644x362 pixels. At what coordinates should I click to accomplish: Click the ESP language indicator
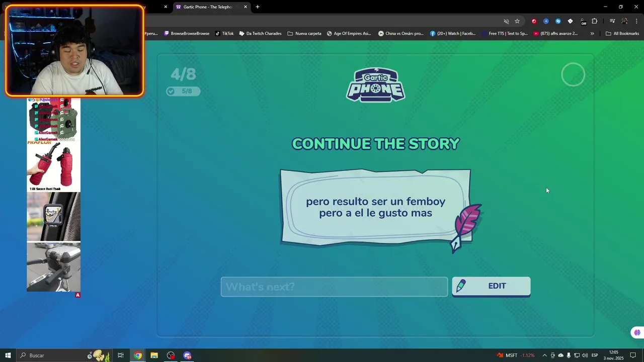point(595,355)
